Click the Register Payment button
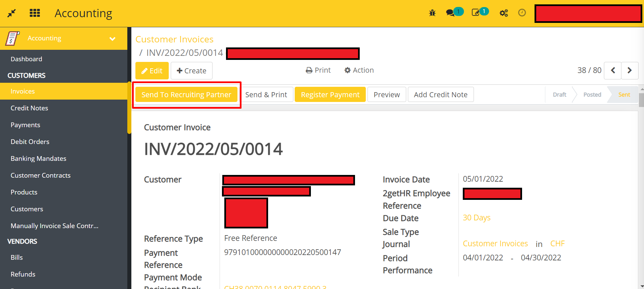Viewport: 644px width, 289px height. (x=330, y=95)
